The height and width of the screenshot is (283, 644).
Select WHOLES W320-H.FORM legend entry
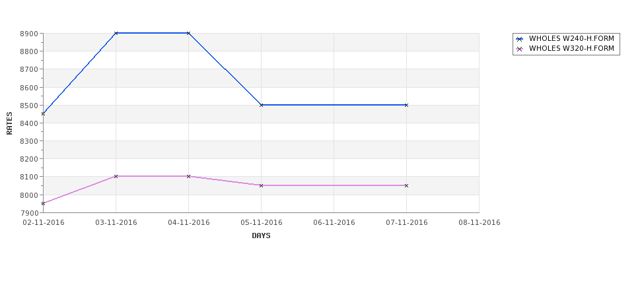(x=565, y=49)
